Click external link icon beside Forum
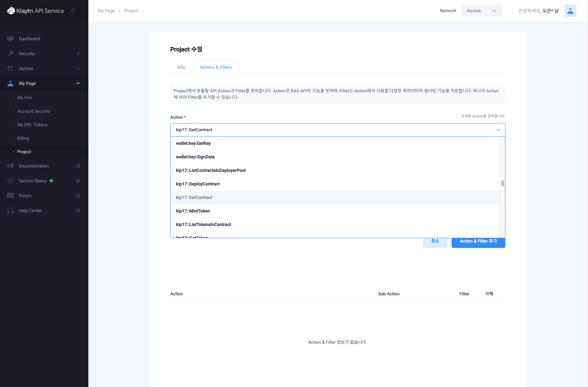The height and width of the screenshot is (387, 588). coord(78,196)
